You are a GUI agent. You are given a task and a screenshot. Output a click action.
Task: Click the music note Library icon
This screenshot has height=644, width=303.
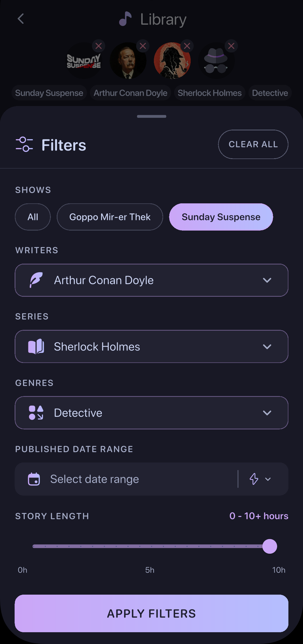tap(125, 19)
